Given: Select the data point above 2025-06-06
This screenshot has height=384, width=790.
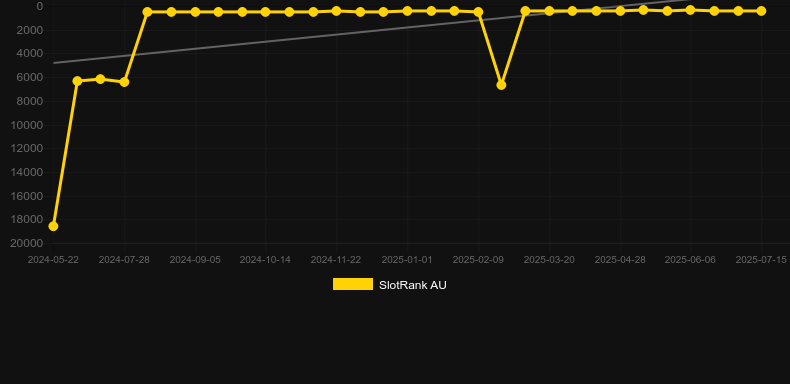Looking at the screenshot, I should click(x=690, y=10).
